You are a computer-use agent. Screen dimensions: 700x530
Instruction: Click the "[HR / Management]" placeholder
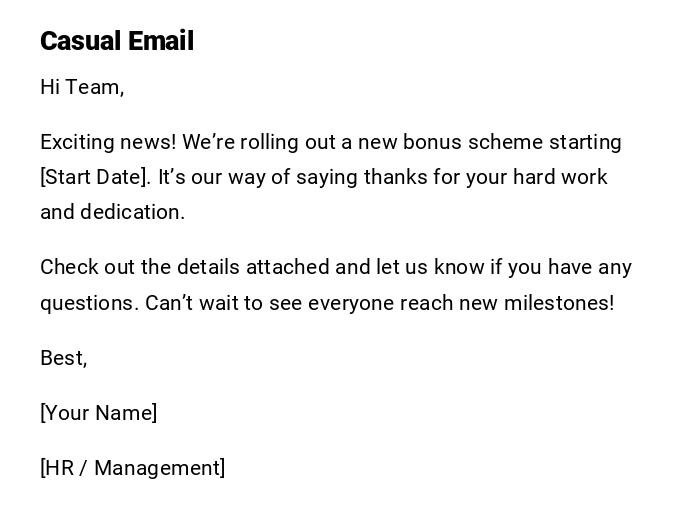click(x=132, y=468)
